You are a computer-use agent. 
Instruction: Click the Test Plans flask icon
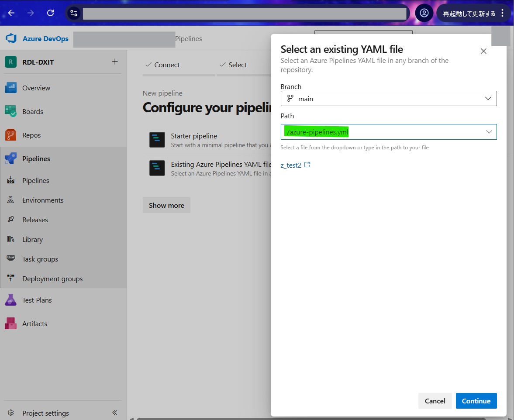[10, 300]
